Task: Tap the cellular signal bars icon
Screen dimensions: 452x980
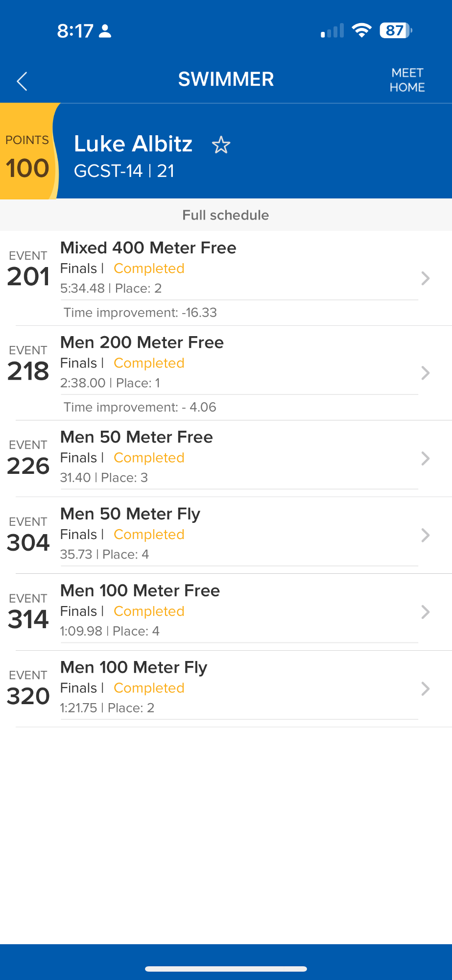Action: coord(333,31)
